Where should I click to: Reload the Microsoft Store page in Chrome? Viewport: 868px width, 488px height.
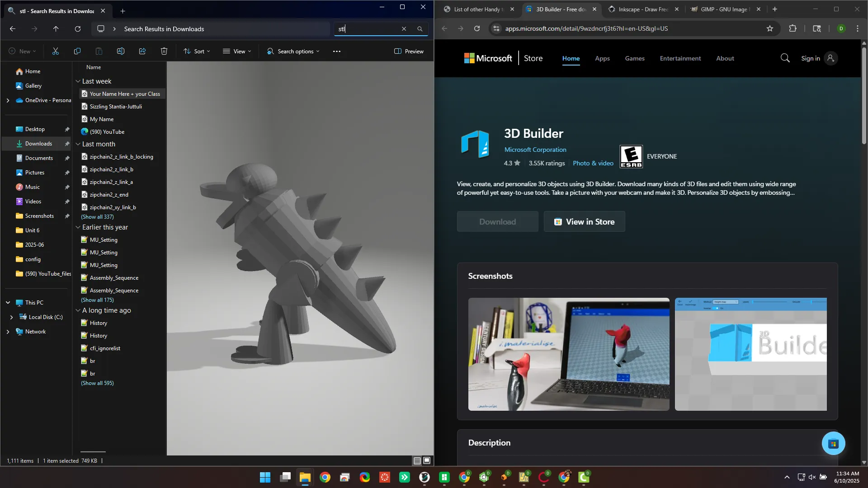[x=477, y=28]
